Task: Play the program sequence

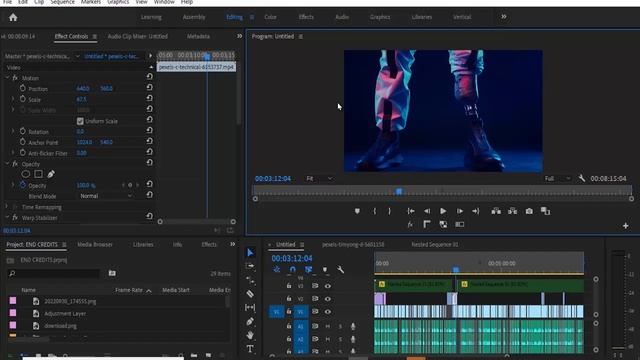Action: (x=443, y=211)
